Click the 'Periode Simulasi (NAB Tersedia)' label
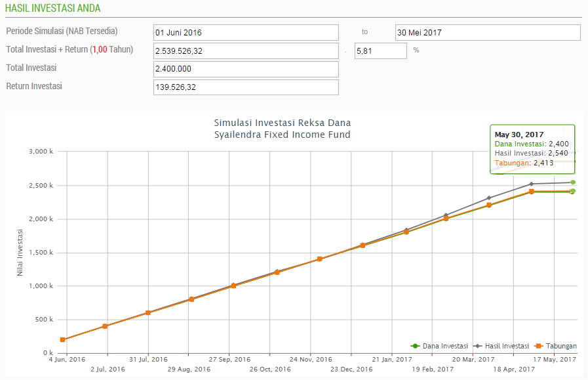This screenshot has width=588, height=380. [62, 31]
